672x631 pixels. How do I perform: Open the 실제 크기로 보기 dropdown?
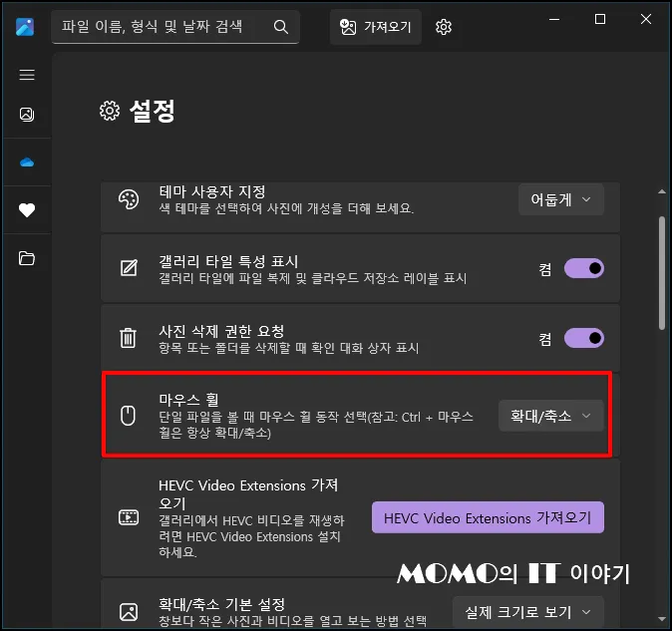(528, 612)
